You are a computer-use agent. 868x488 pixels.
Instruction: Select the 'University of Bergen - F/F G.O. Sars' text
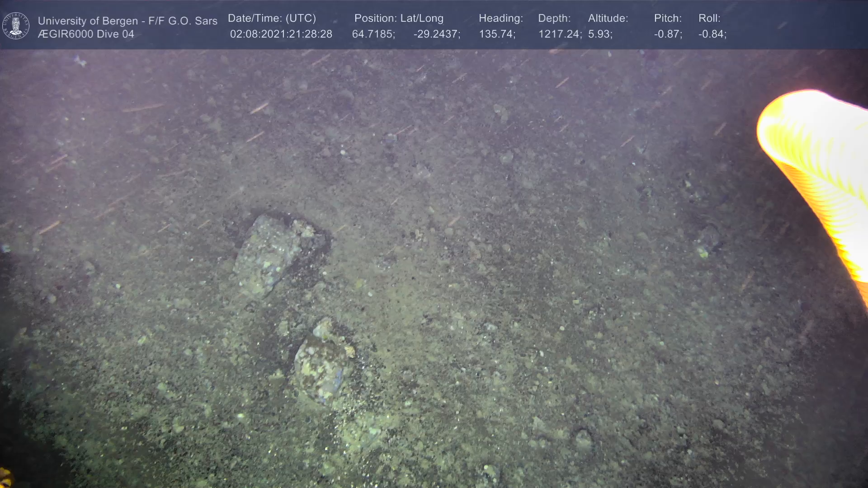click(x=127, y=21)
